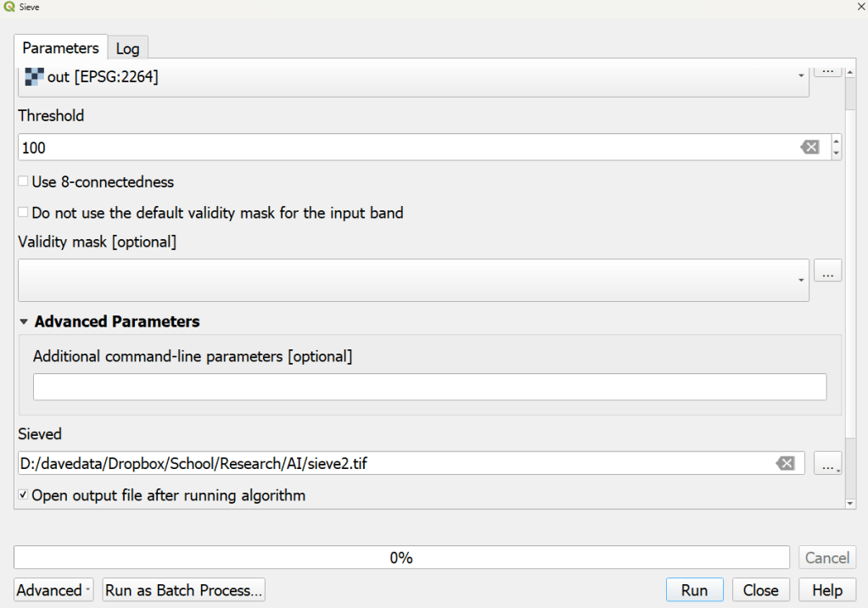The height and width of the screenshot is (608, 868).
Task: Switch to the Log tab
Action: tap(127, 48)
